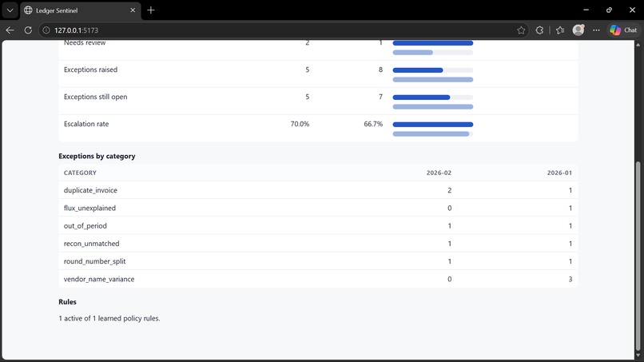The image size is (644, 362).
Task: Click the Exceptions raised row label
Action: click(90, 70)
